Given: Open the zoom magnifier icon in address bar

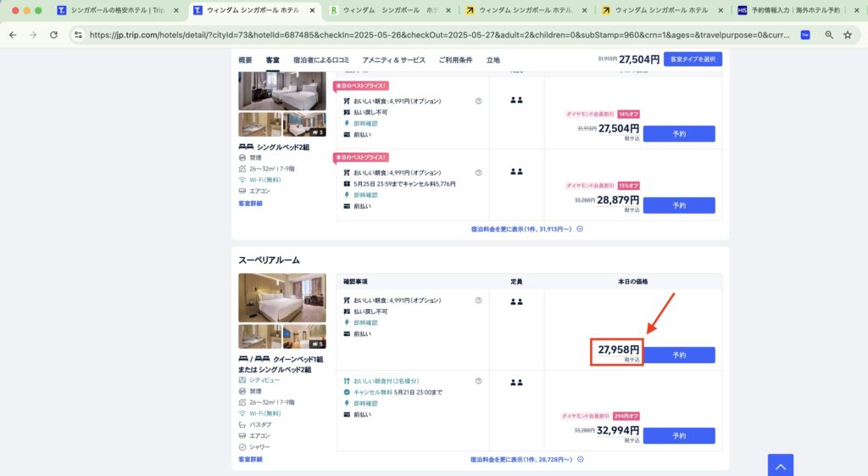Looking at the screenshot, I should pyautogui.click(x=829, y=35).
